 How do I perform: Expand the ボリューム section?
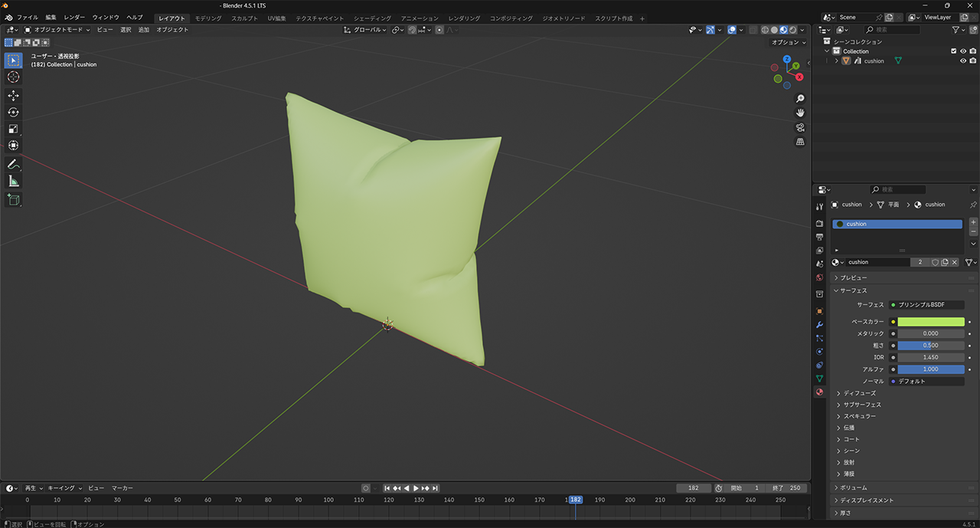(x=853, y=487)
